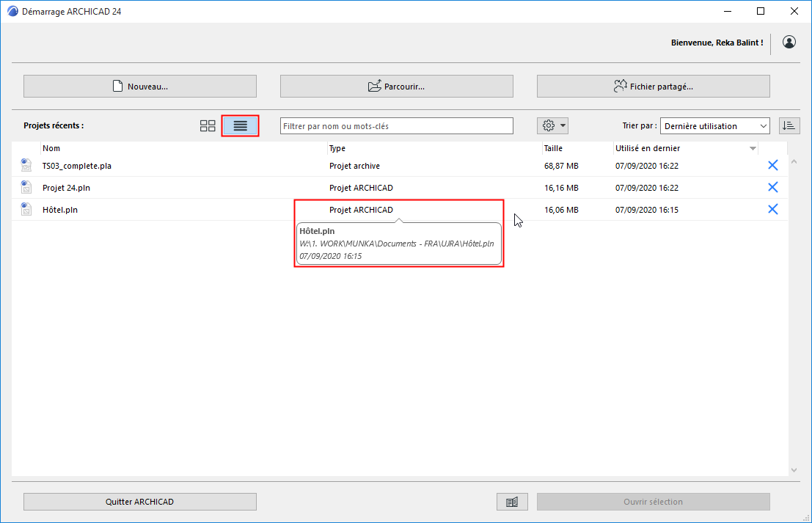
Task: Open the user account profile icon
Action: (x=789, y=42)
